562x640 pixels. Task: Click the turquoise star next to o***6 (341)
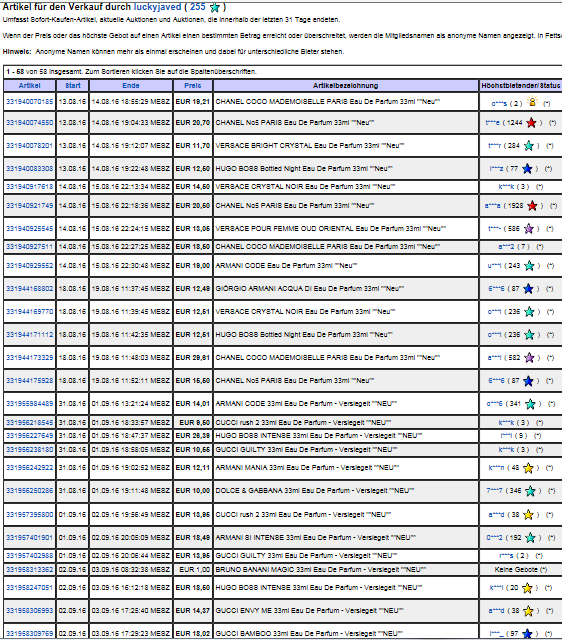(530, 404)
